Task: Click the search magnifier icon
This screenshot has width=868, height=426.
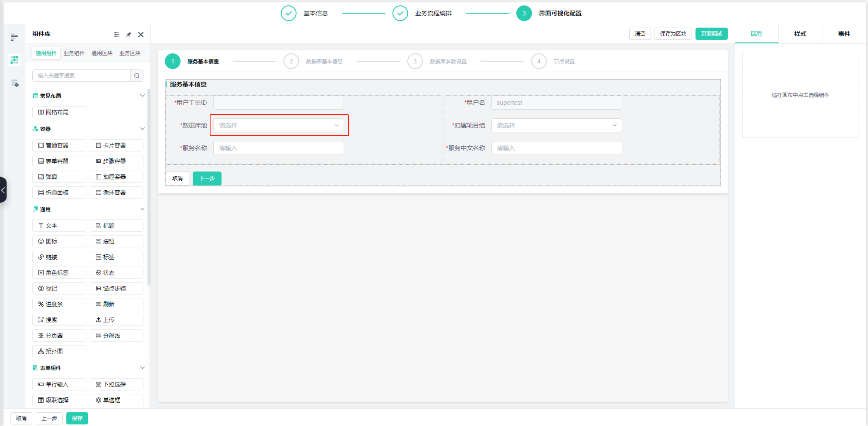Action: (x=137, y=75)
